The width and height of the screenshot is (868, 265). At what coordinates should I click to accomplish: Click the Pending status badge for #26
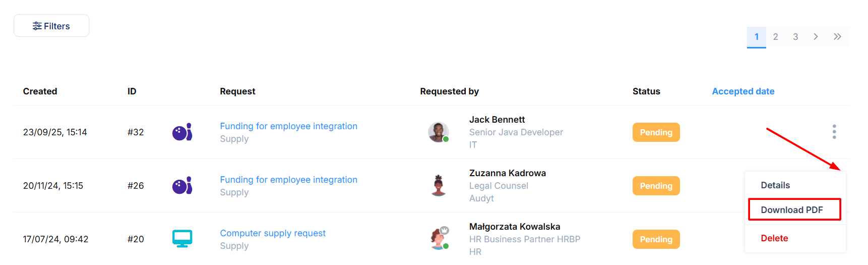coord(656,186)
